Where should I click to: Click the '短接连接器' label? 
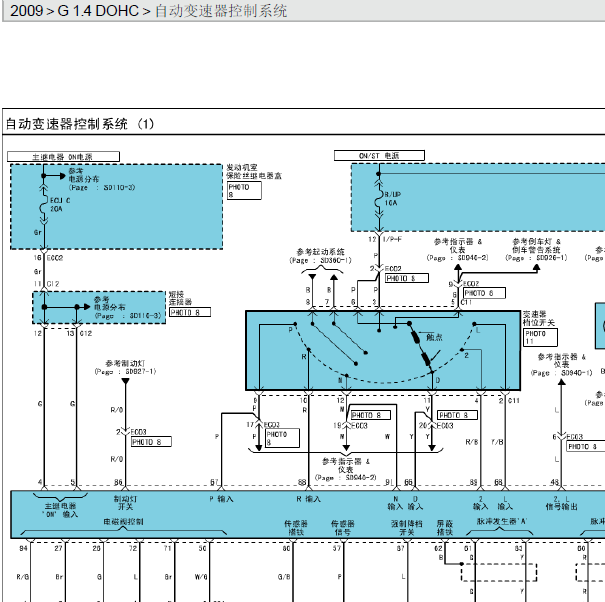pyautogui.click(x=180, y=298)
